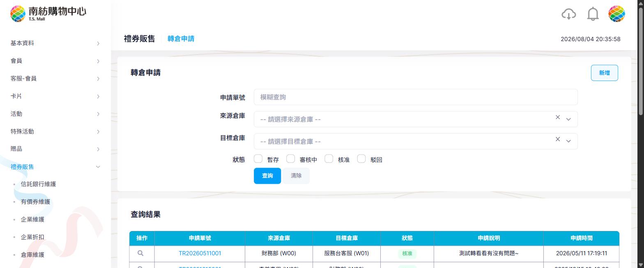The height and width of the screenshot is (268, 644).
Task: Open 信託銀行維護 submenu item
Action: pyautogui.click(x=38, y=184)
